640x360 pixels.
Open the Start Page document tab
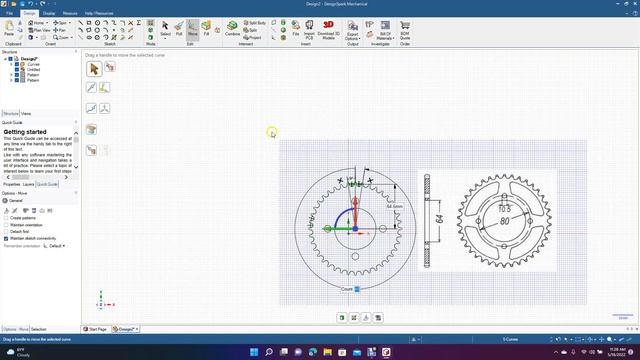click(96, 329)
